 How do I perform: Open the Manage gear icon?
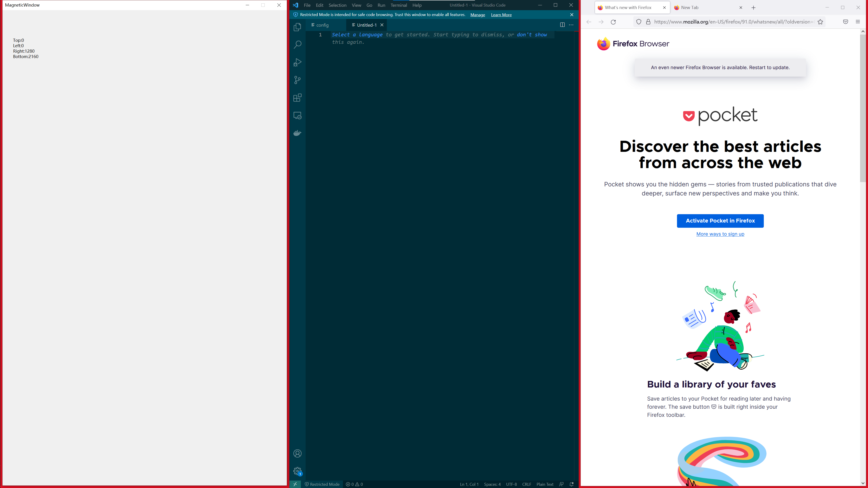pos(297,471)
